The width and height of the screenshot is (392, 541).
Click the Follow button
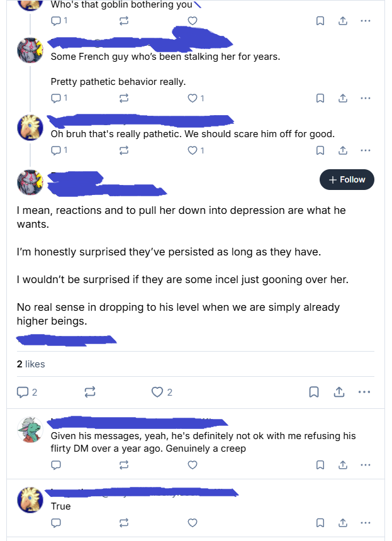coord(347,180)
